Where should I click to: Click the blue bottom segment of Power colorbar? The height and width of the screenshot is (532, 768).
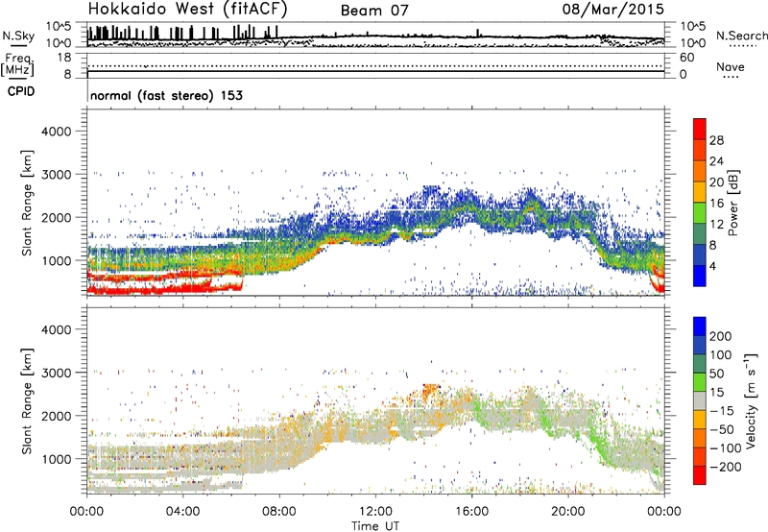[700, 276]
